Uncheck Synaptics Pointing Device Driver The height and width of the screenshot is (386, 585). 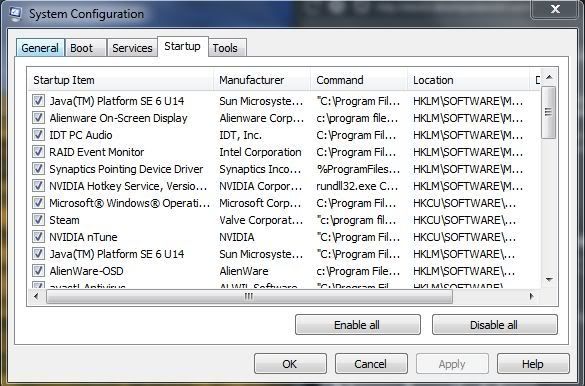pos(38,169)
